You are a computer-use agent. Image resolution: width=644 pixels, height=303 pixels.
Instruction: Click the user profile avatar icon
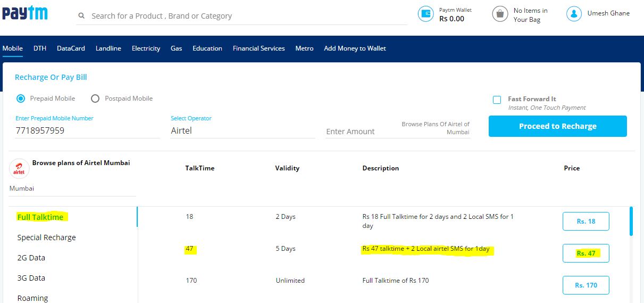click(x=574, y=14)
